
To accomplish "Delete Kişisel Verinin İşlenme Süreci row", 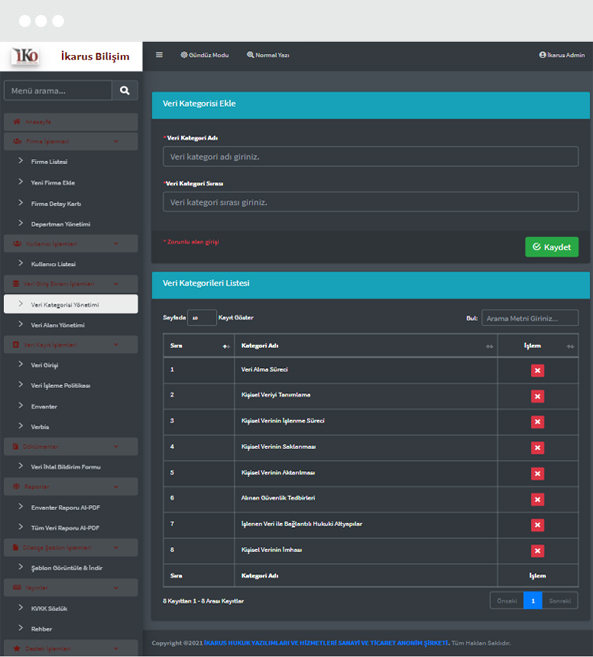I will coord(538,422).
